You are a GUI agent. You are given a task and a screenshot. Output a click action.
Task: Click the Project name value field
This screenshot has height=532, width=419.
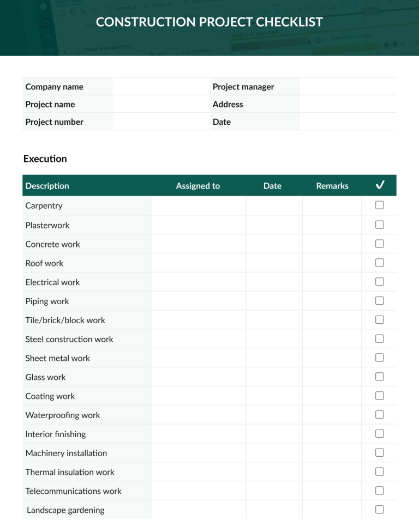[x=161, y=104]
